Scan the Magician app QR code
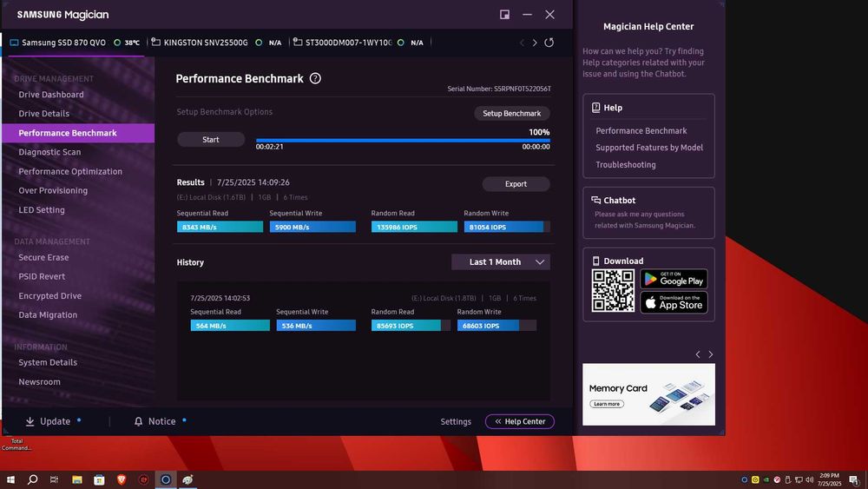 coord(613,291)
